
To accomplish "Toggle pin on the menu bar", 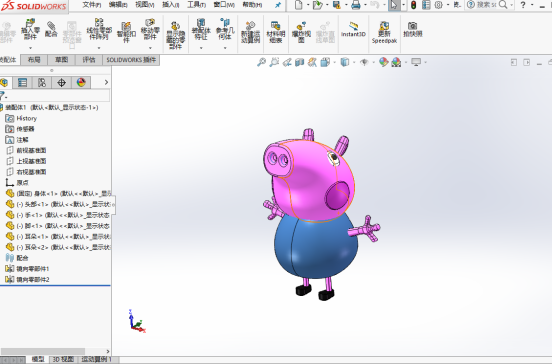I will (278, 5).
